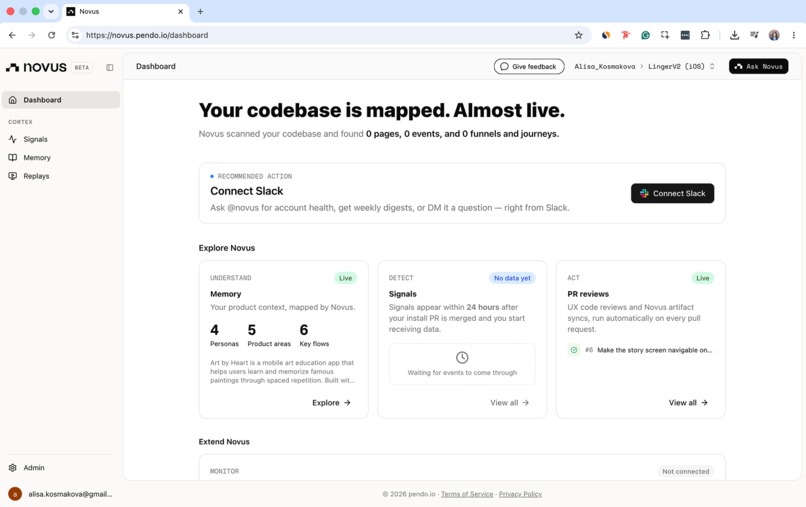Viewport: 806px width, 507px height.
Task: Open the Extensions puzzle icon
Action: 705,35
